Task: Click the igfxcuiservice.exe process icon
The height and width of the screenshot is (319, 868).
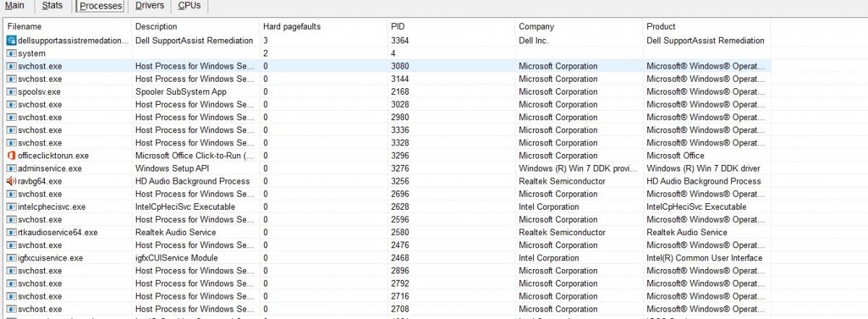Action: [x=11, y=258]
